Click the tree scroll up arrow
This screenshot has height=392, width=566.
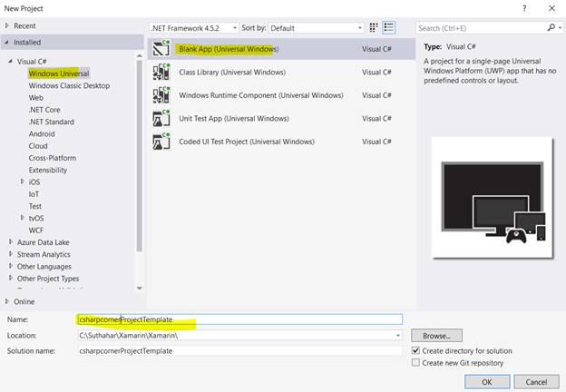tap(140, 55)
